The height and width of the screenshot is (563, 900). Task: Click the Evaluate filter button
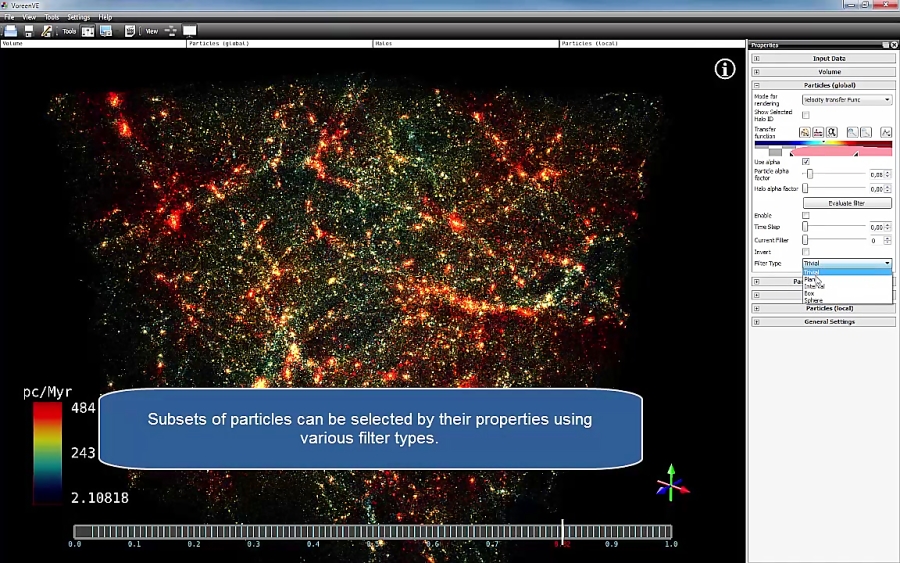point(847,203)
